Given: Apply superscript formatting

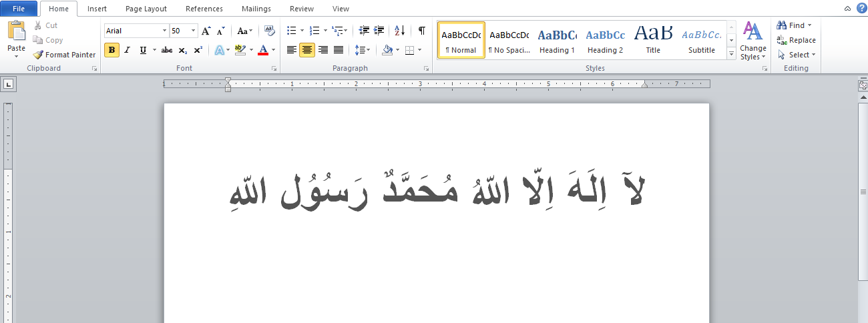Looking at the screenshot, I should [x=198, y=50].
